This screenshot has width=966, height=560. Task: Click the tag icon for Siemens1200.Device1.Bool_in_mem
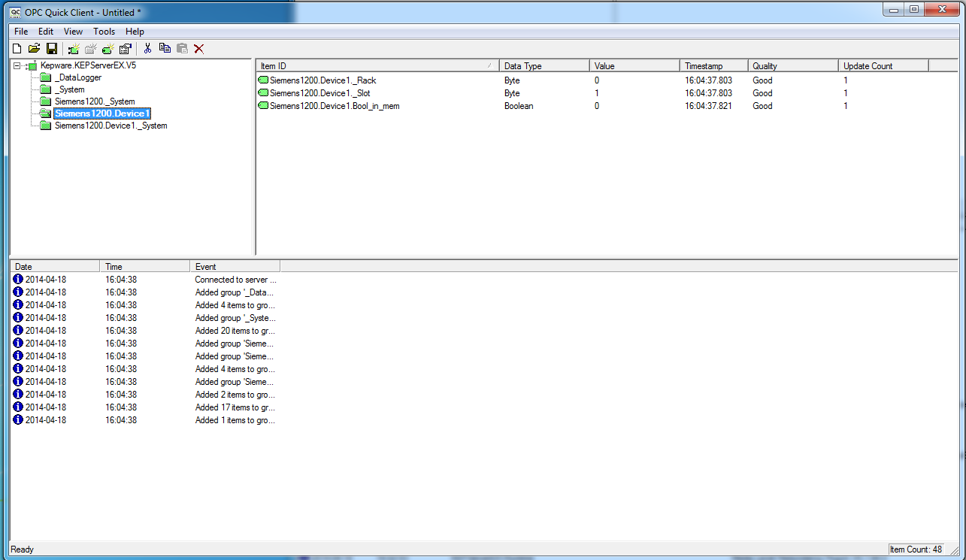point(263,106)
